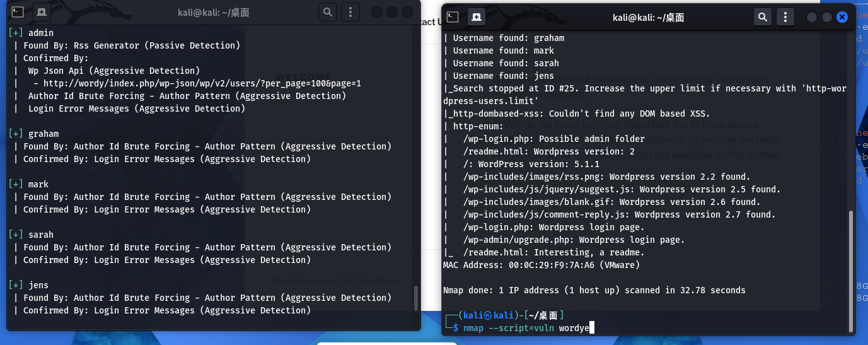Open the left terminal's window icon menu
868x345 pixels.
tap(18, 11)
